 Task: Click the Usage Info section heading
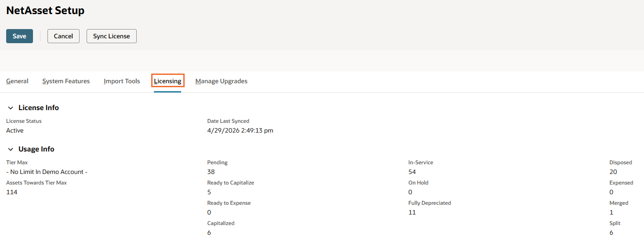pos(36,149)
